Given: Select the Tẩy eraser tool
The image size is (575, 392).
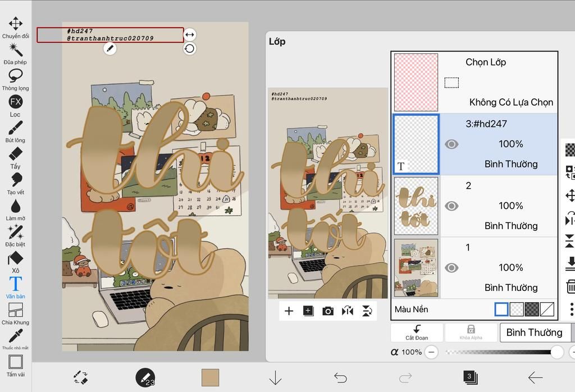Looking at the screenshot, I should tap(15, 158).
